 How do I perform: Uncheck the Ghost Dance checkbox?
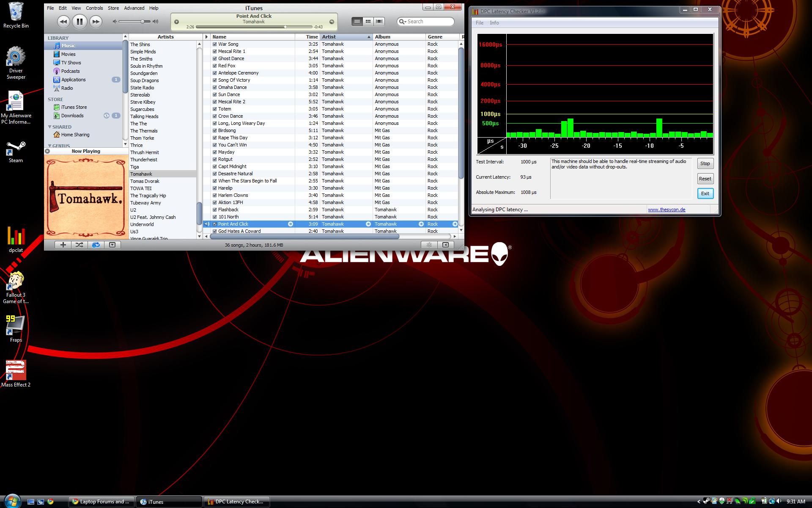215,58
